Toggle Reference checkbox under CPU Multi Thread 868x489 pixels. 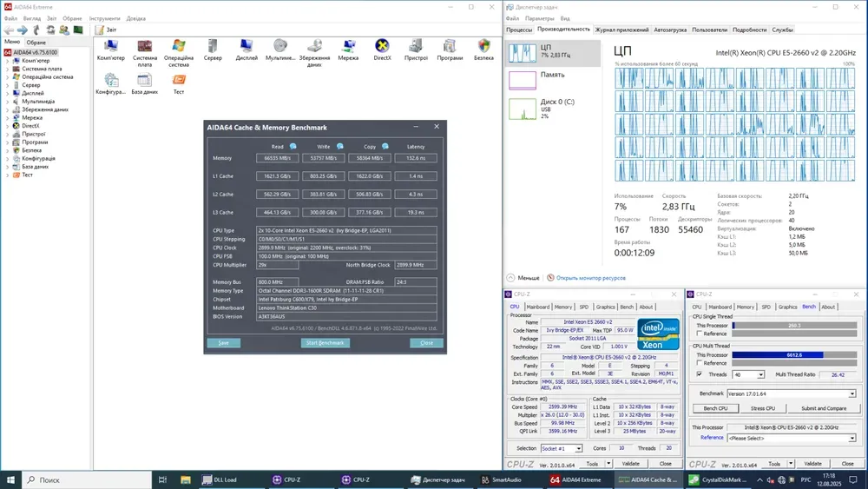tap(700, 364)
